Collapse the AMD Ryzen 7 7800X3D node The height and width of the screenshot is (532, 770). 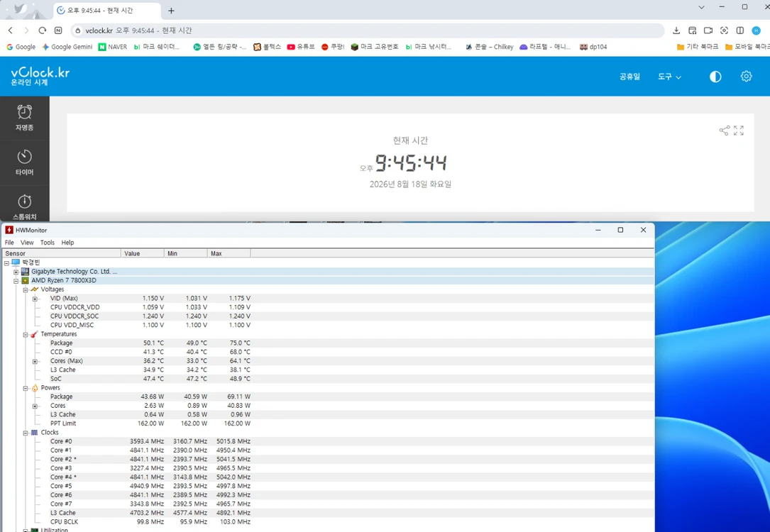tap(16, 281)
